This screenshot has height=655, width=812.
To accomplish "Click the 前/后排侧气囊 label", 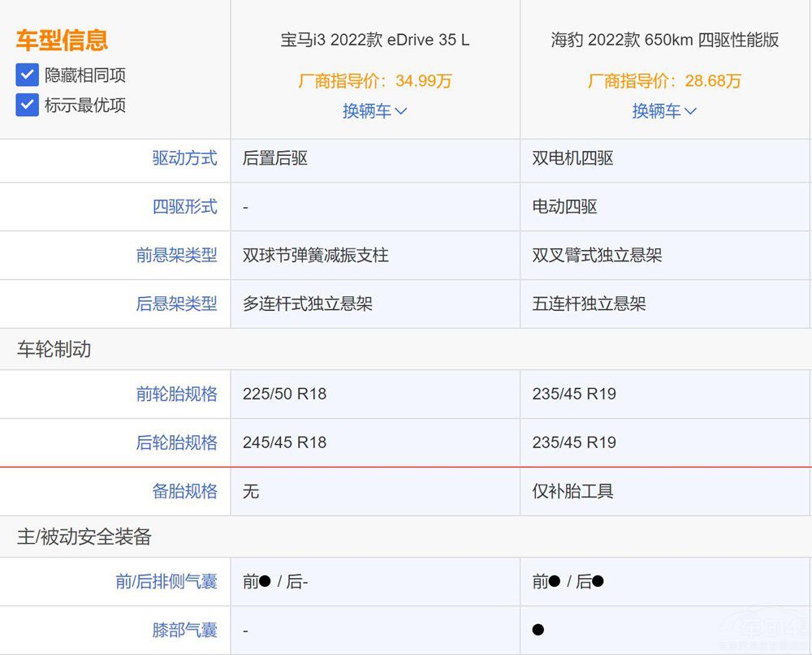I will pos(166,581).
